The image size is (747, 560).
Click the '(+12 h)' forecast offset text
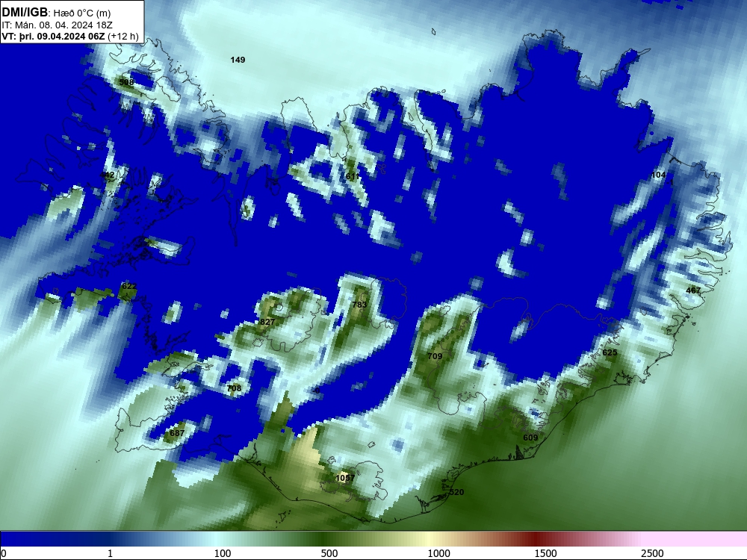pos(123,37)
